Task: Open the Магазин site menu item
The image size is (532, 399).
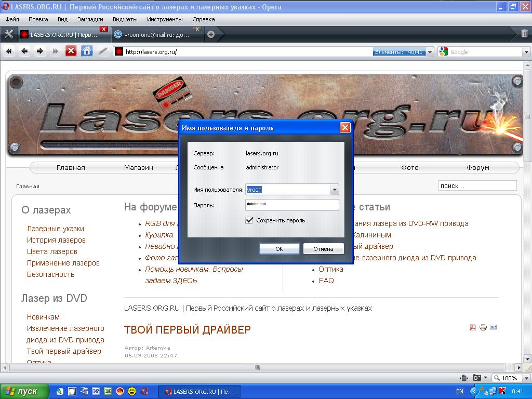Action: tap(138, 168)
